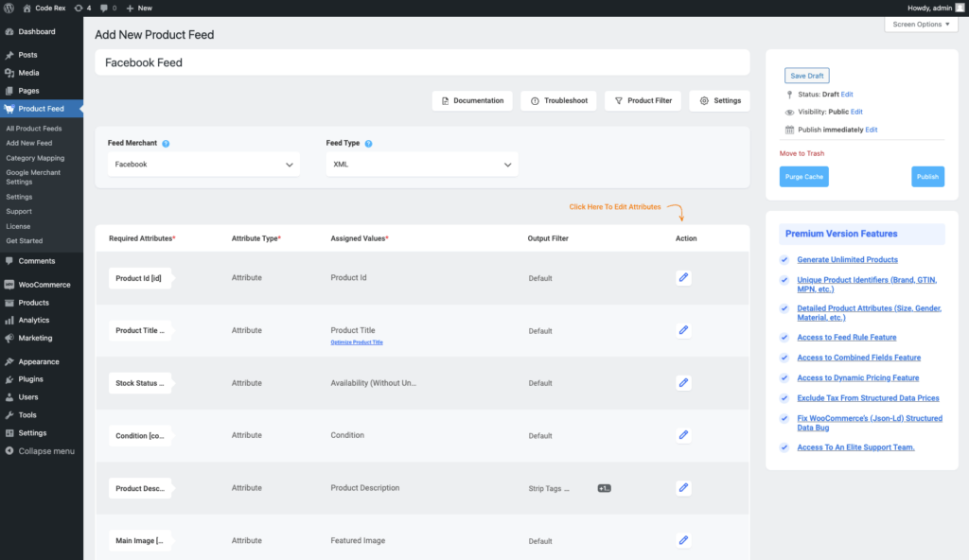Click the Optimize Product Title link

tap(357, 342)
